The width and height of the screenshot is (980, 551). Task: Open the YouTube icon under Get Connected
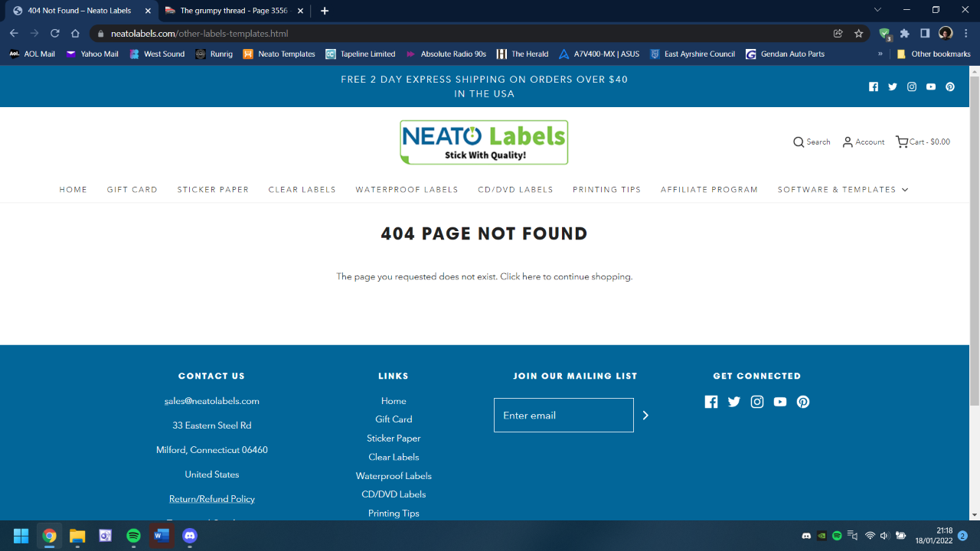pos(780,402)
